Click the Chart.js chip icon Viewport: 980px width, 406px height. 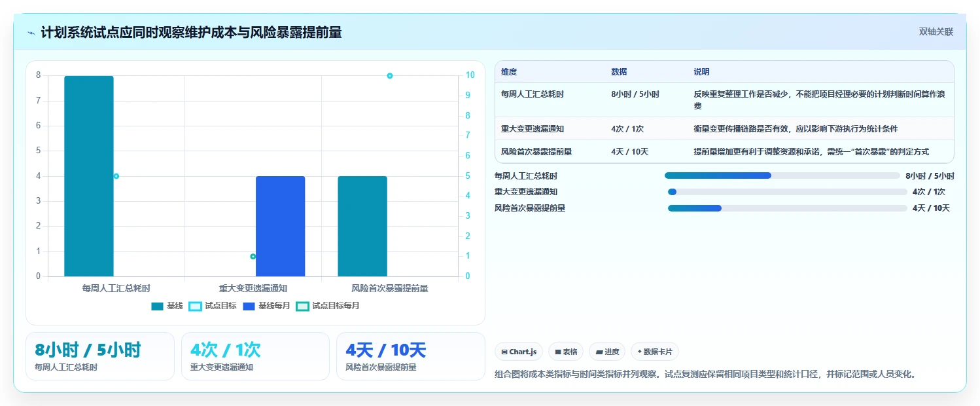(504, 352)
